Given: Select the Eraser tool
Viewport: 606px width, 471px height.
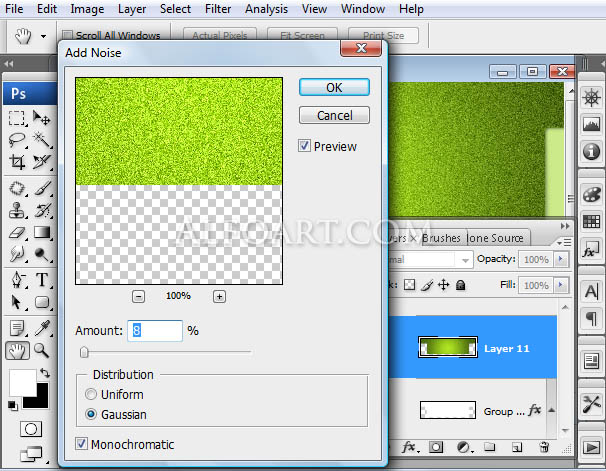Looking at the screenshot, I should coord(17,233).
